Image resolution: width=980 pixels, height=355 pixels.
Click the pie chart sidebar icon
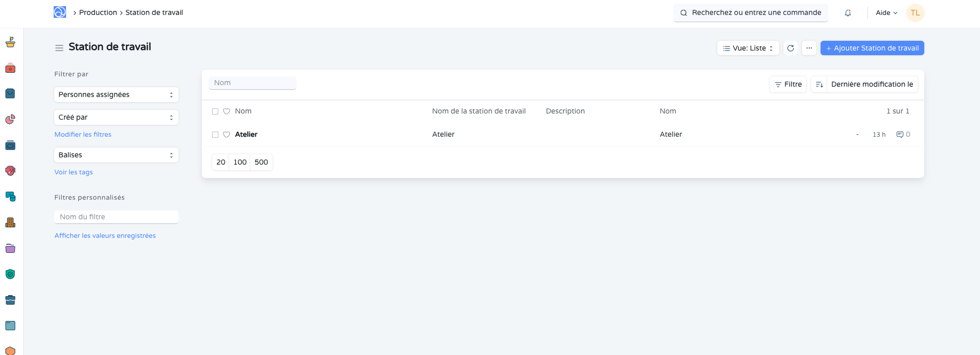(x=10, y=120)
